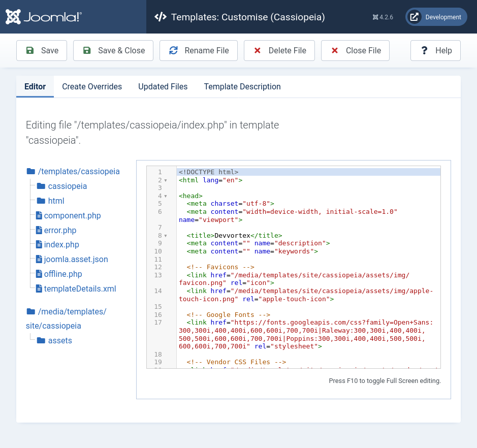Open the Template Description tab
Viewport: 477px width, 448px height.
242,87
